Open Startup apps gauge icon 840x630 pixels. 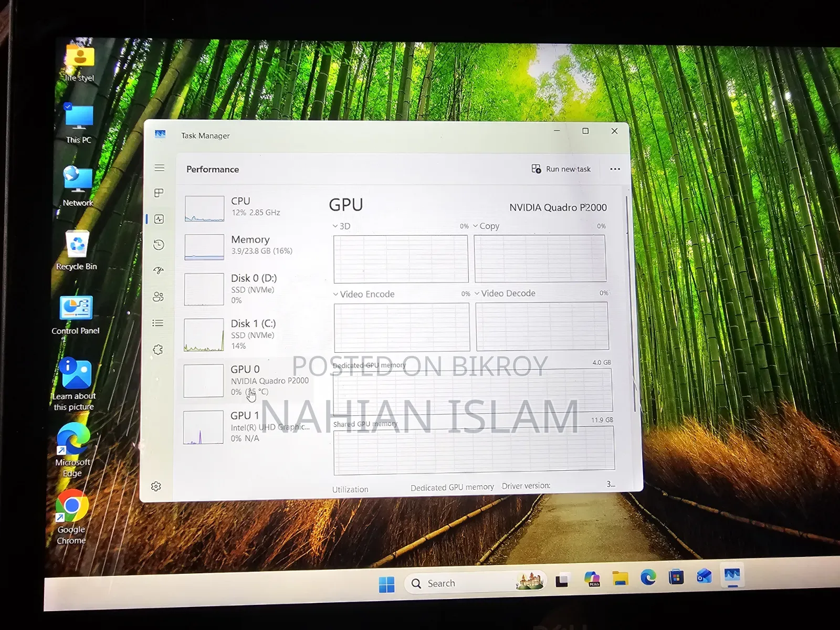coord(159,270)
